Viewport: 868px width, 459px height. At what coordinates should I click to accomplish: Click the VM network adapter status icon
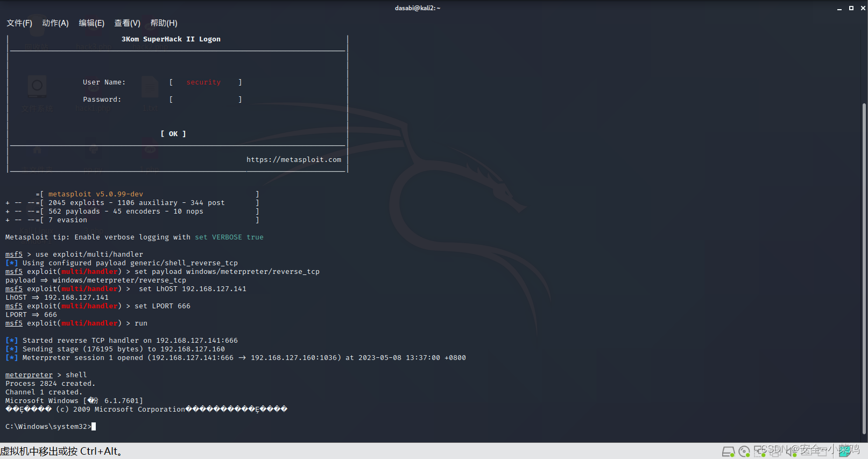click(x=760, y=451)
